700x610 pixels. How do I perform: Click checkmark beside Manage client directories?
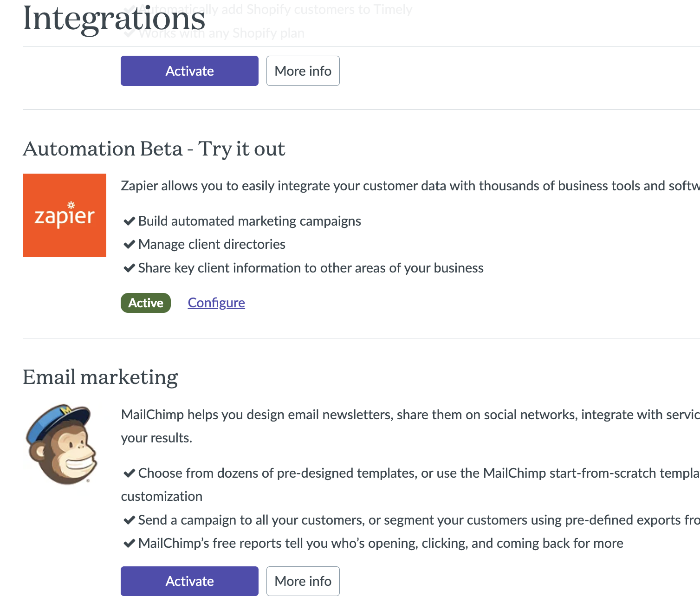point(129,245)
